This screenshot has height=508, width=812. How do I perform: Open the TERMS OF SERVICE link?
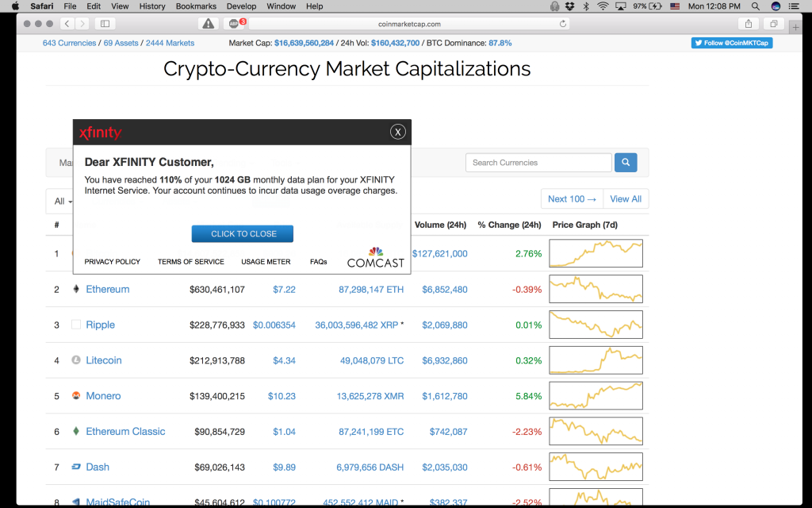click(191, 262)
